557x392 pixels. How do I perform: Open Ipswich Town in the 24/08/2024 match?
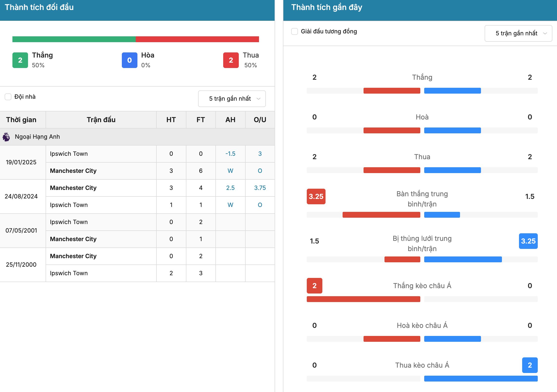tap(69, 205)
